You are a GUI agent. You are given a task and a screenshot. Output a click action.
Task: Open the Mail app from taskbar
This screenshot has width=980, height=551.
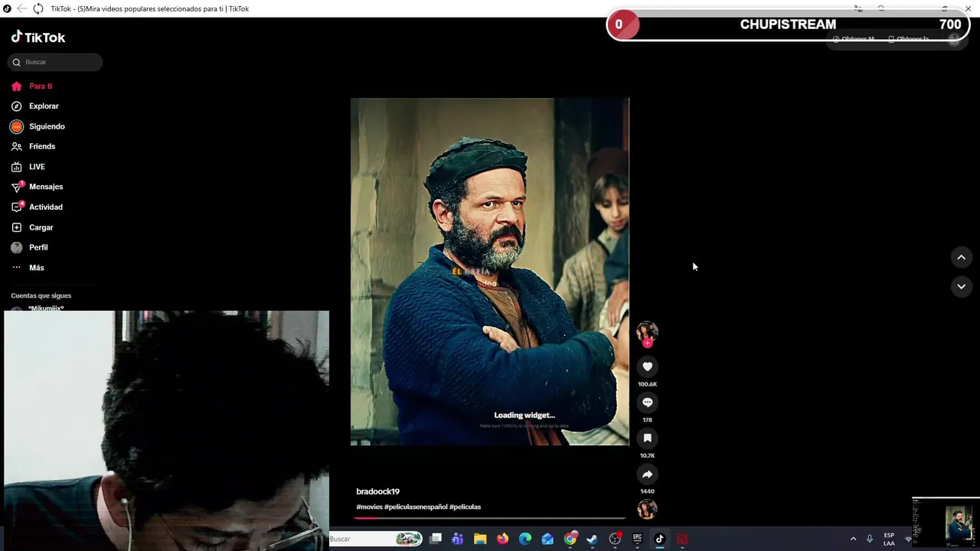(x=547, y=539)
